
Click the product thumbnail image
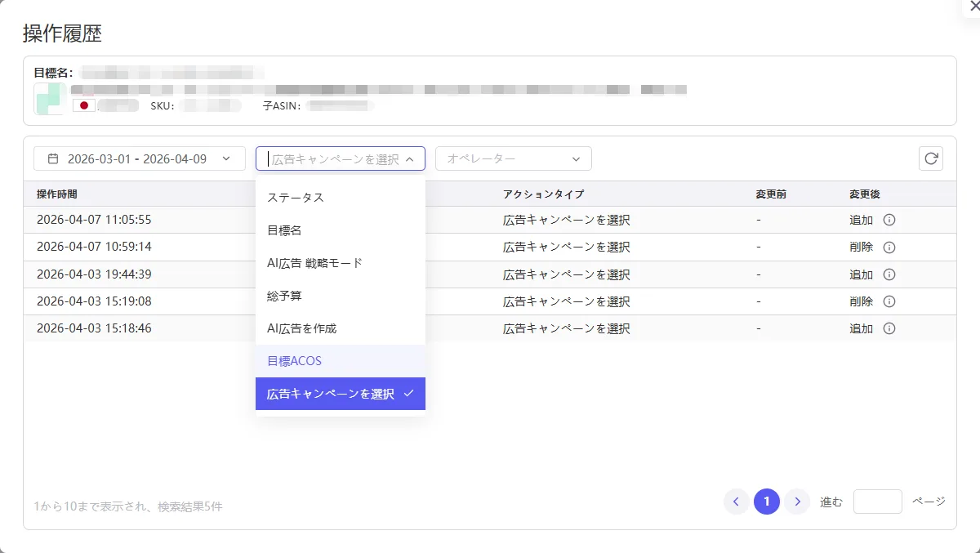click(x=49, y=99)
